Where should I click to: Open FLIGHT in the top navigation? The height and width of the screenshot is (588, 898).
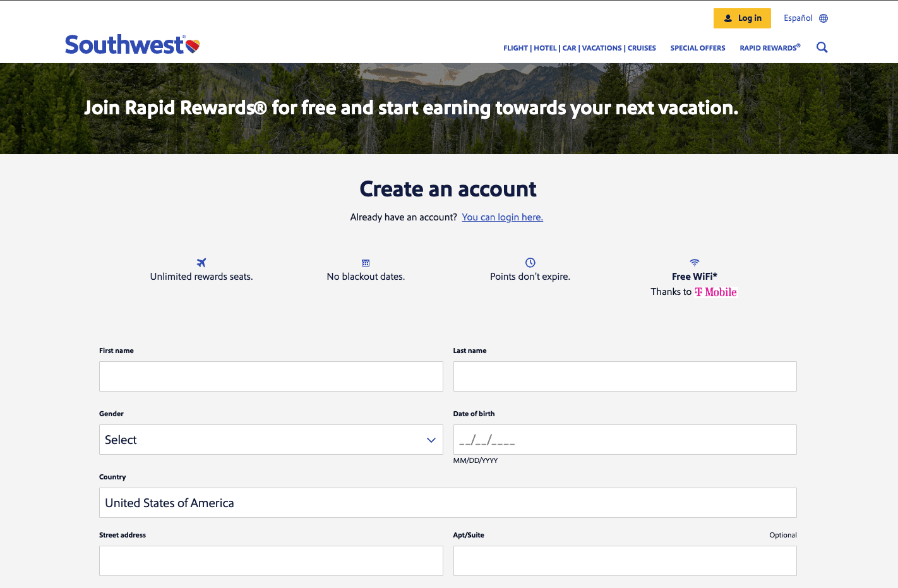(x=515, y=47)
